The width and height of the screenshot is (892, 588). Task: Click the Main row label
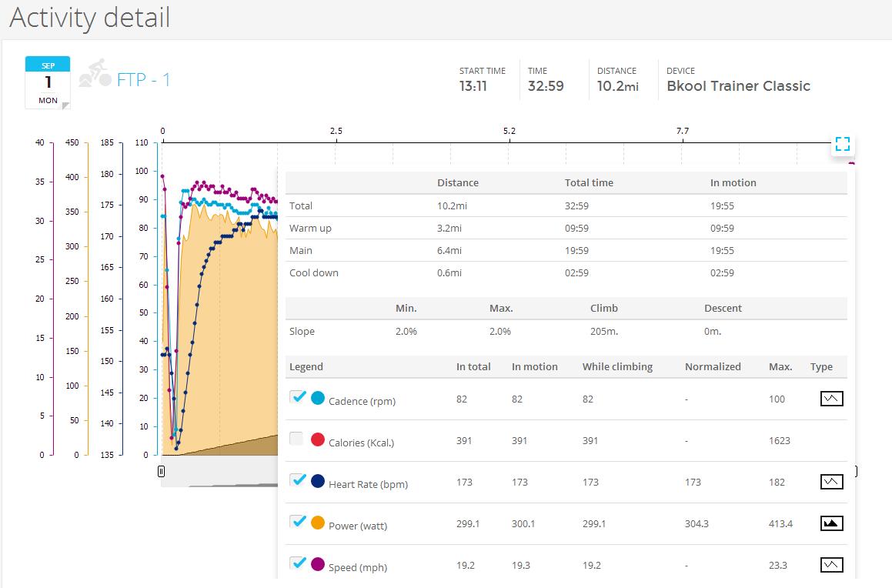pyautogui.click(x=300, y=250)
